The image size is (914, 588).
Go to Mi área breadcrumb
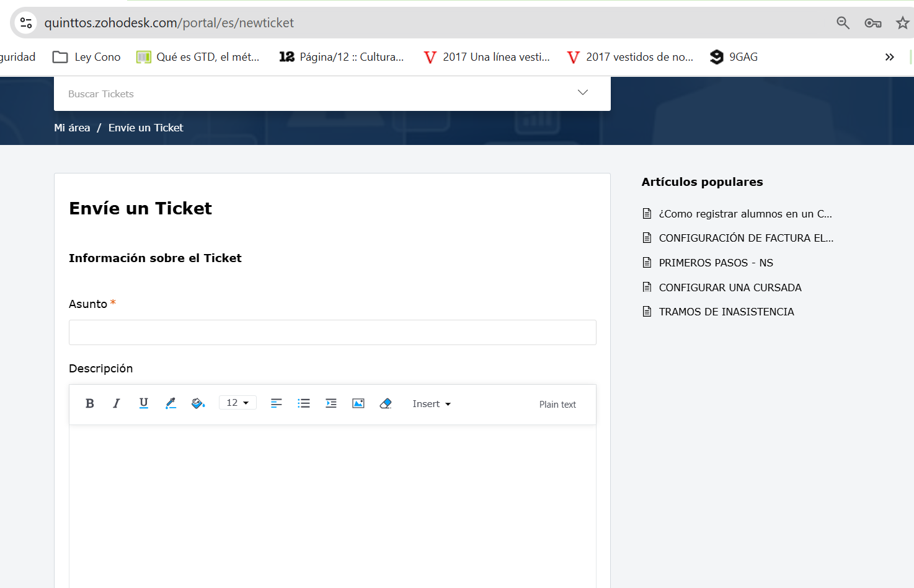pyautogui.click(x=72, y=128)
